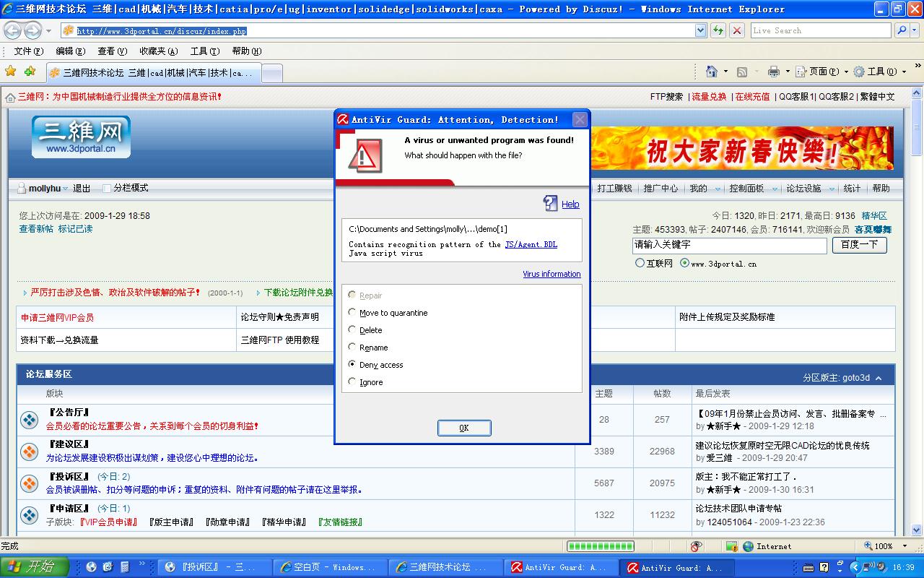Open the 收藏夹(A) menu

point(159,51)
